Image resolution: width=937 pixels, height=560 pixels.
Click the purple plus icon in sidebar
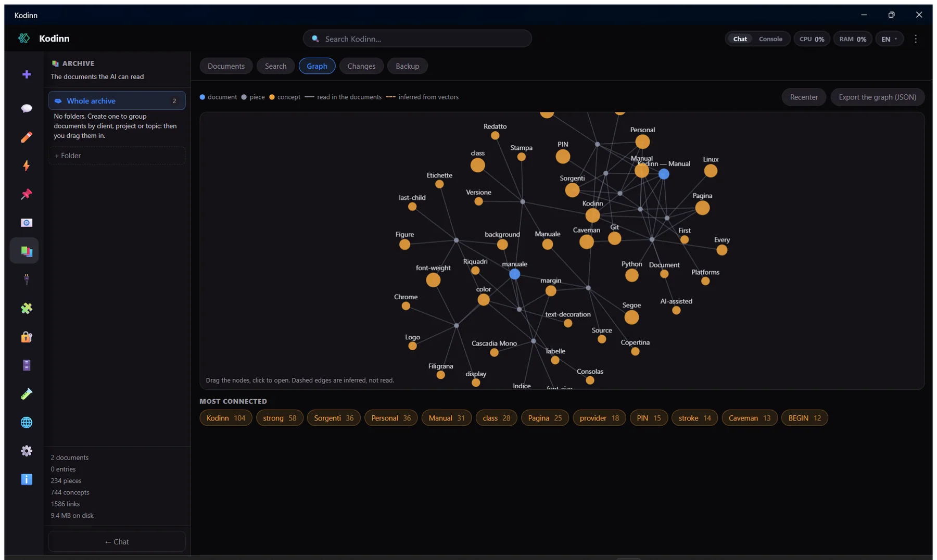[27, 74]
